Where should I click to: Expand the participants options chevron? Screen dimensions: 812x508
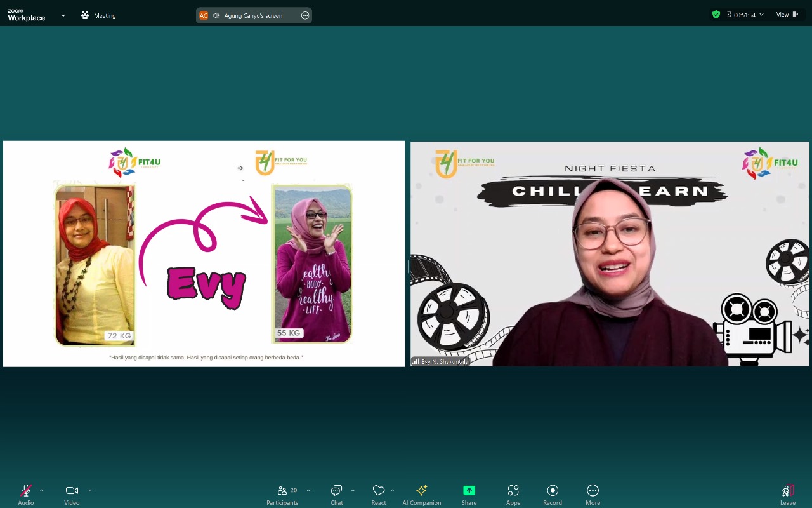click(308, 490)
